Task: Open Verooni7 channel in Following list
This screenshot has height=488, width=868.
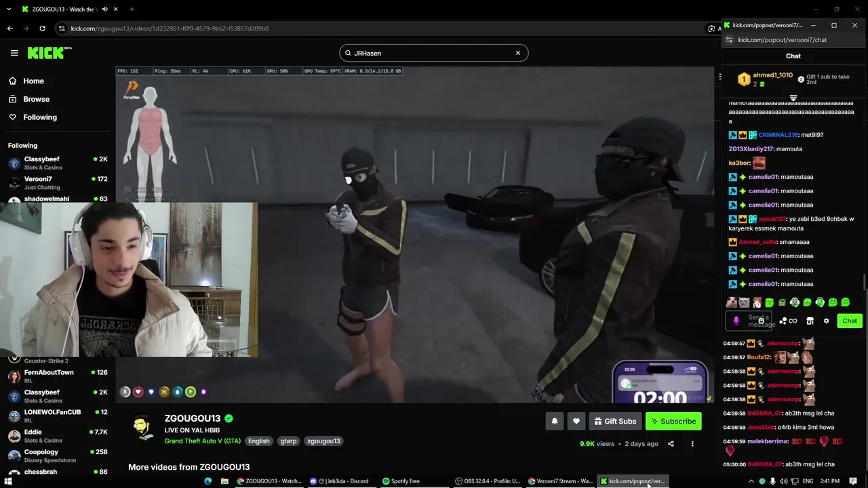Action: [x=58, y=182]
